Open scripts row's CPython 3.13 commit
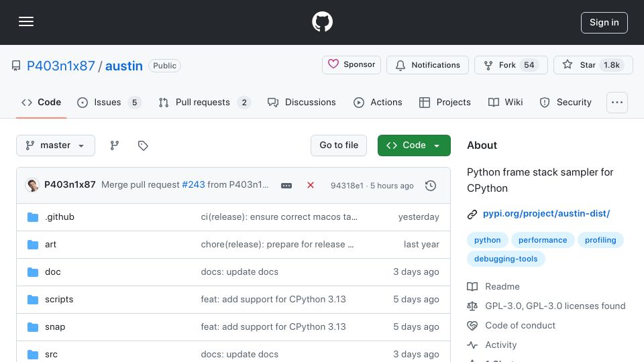This screenshot has height=362, width=644. point(273,299)
